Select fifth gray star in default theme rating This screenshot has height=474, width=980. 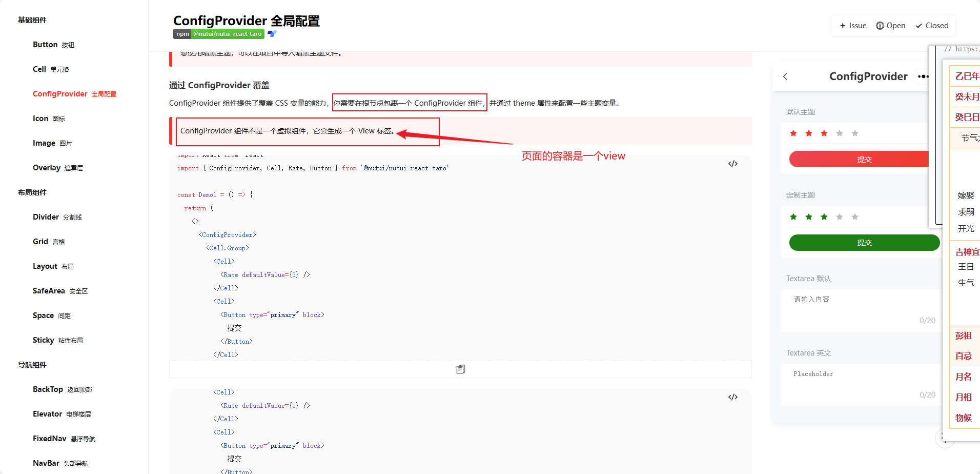tap(855, 133)
